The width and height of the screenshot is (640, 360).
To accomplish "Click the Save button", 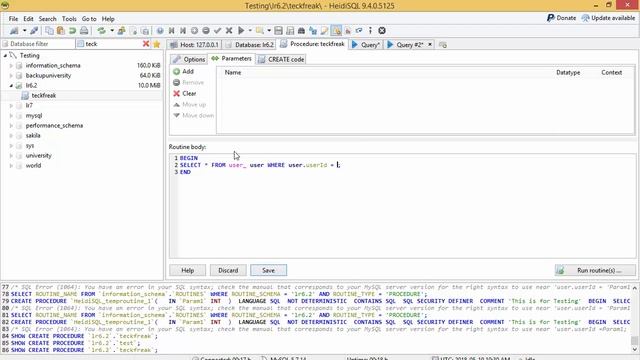I will [268, 270].
